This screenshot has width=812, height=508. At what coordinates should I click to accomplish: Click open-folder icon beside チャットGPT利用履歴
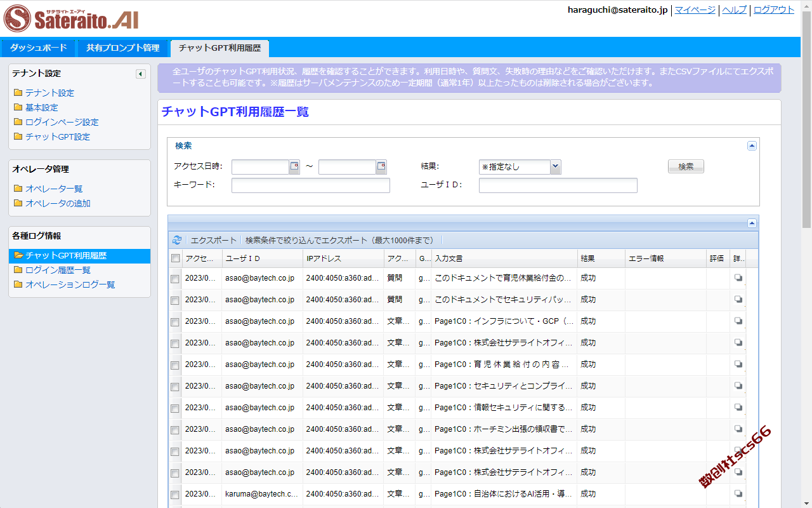point(18,255)
